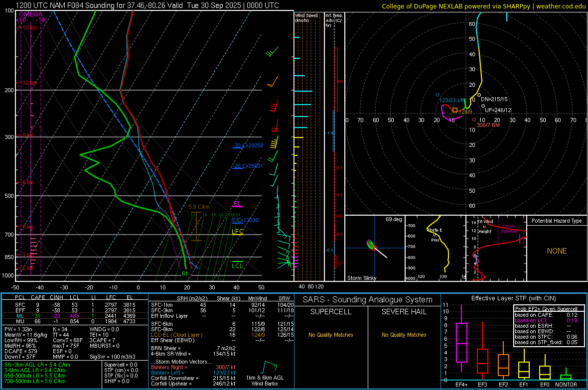Viewport: 588px width, 390px height.
Task: Click the magenta EL marker
Action: click(237, 204)
